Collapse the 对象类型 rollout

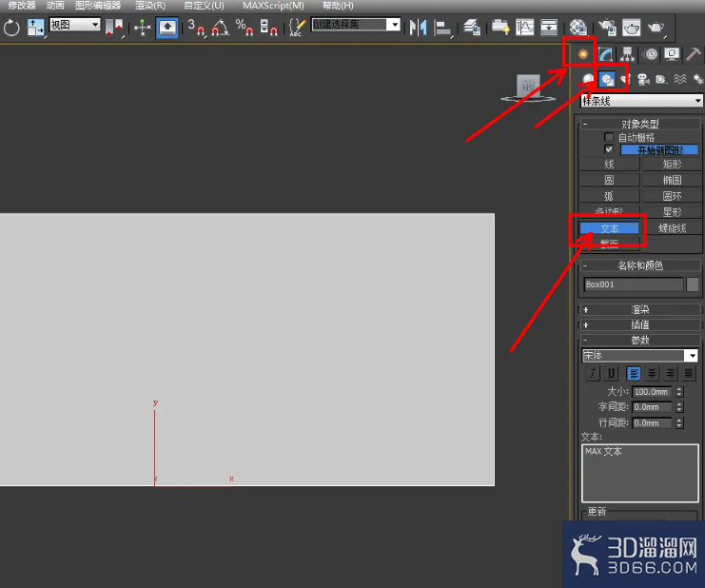(640, 124)
